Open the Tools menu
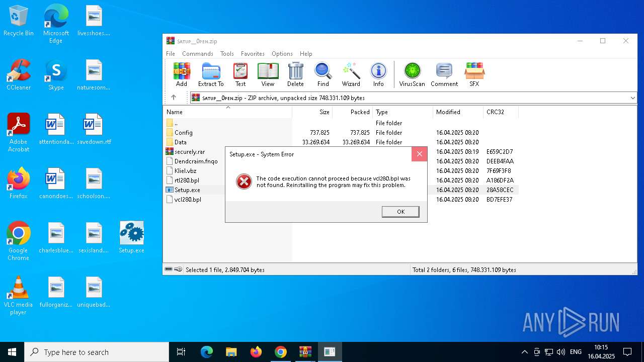 227,54
